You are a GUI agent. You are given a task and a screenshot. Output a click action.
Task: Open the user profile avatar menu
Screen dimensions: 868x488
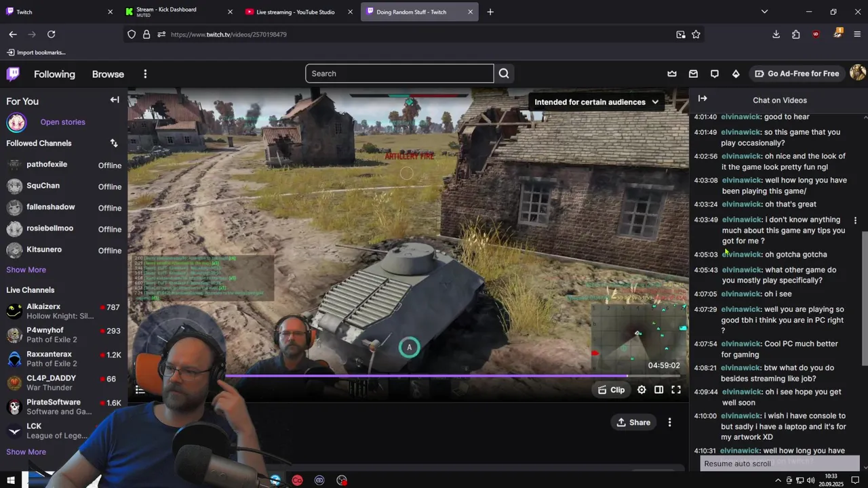[x=857, y=73]
